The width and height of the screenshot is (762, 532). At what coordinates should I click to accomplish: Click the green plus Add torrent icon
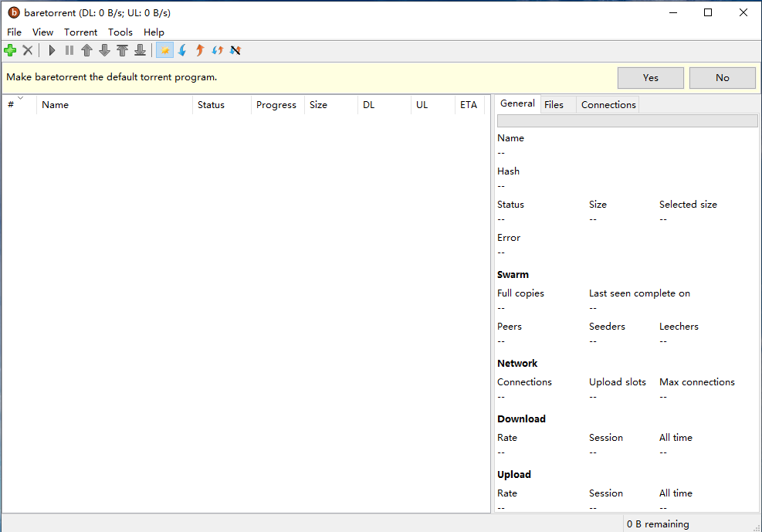coord(10,50)
